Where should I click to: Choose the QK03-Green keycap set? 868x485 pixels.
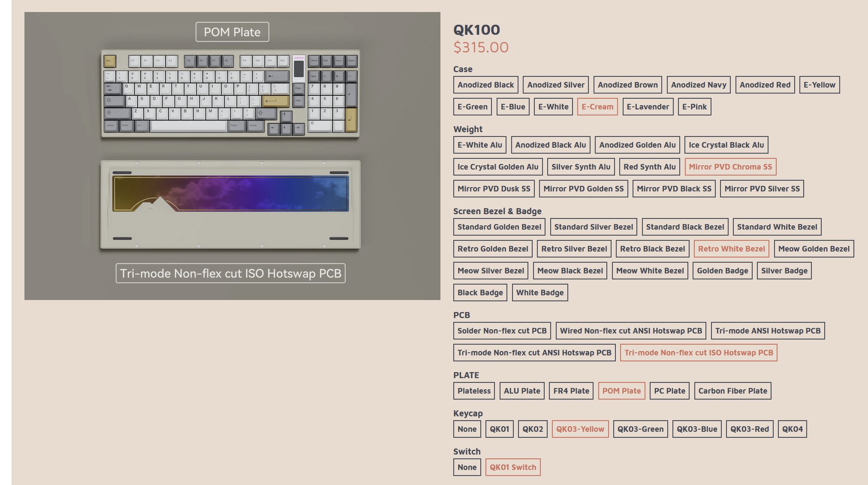[x=640, y=429]
